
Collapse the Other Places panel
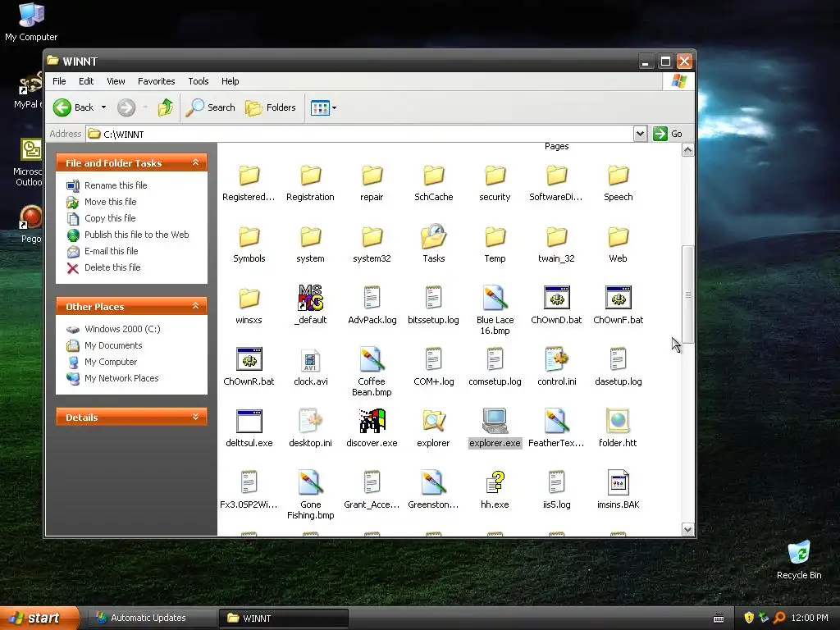(x=195, y=306)
